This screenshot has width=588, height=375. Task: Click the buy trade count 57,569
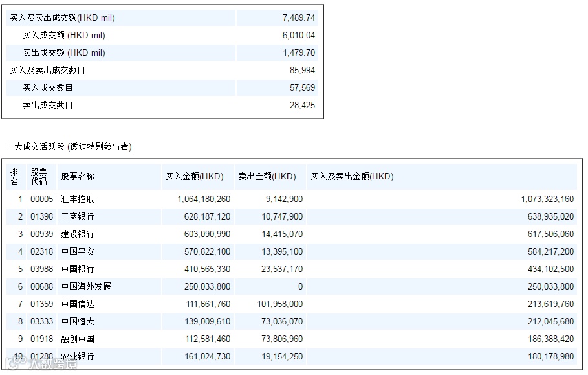tap(302, 88)
